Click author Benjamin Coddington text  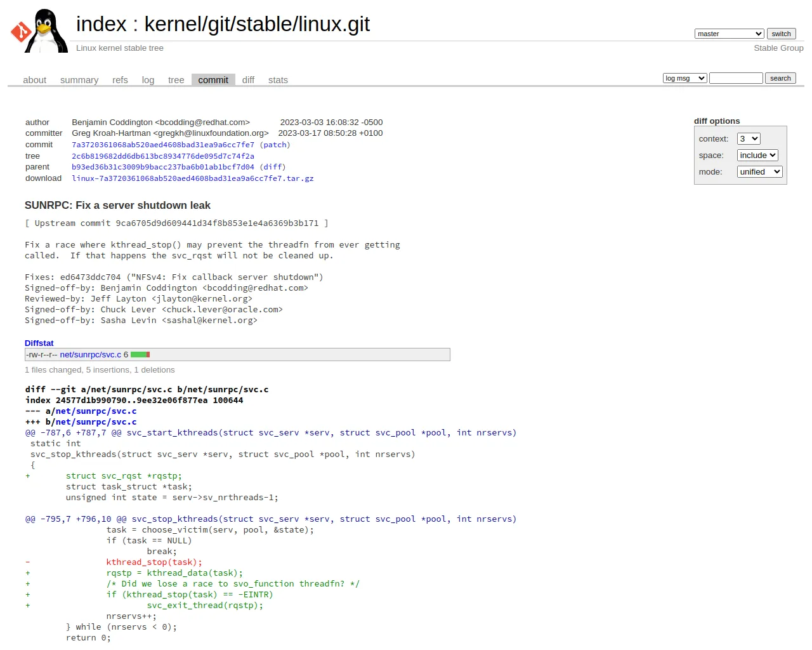(x=160, y=123)
